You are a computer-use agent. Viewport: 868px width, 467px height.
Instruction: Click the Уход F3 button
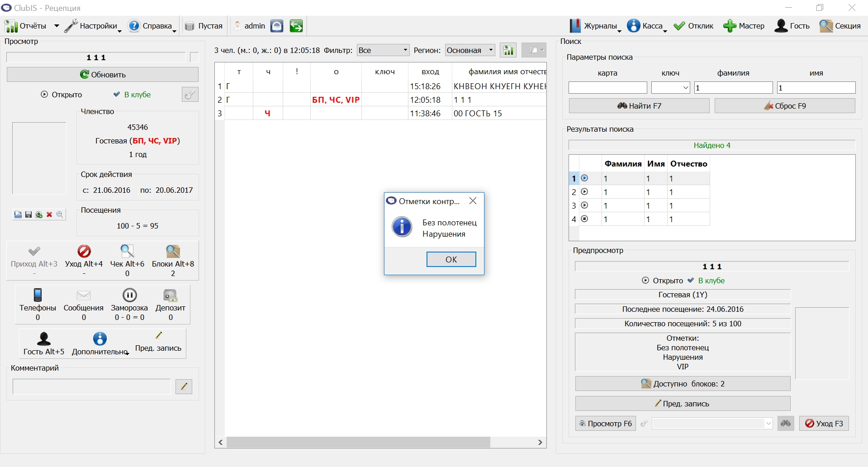(x=824, y=424)
